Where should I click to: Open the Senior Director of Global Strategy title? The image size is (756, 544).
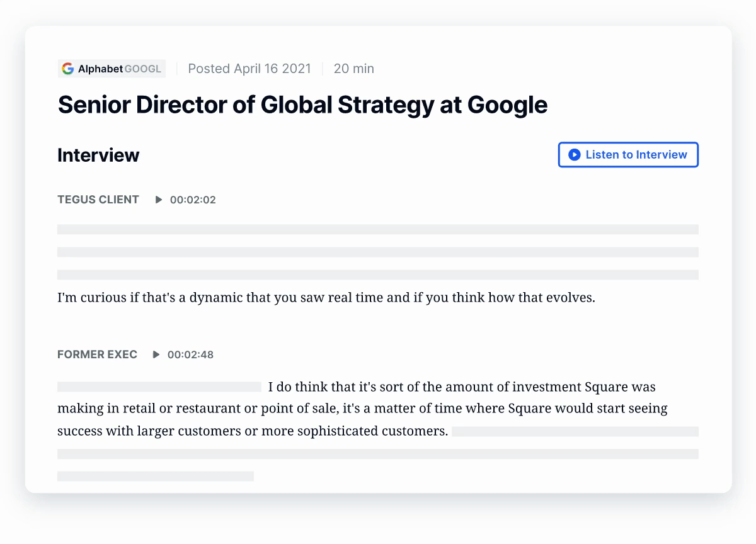pyautogui.click(x=302, y=105)
